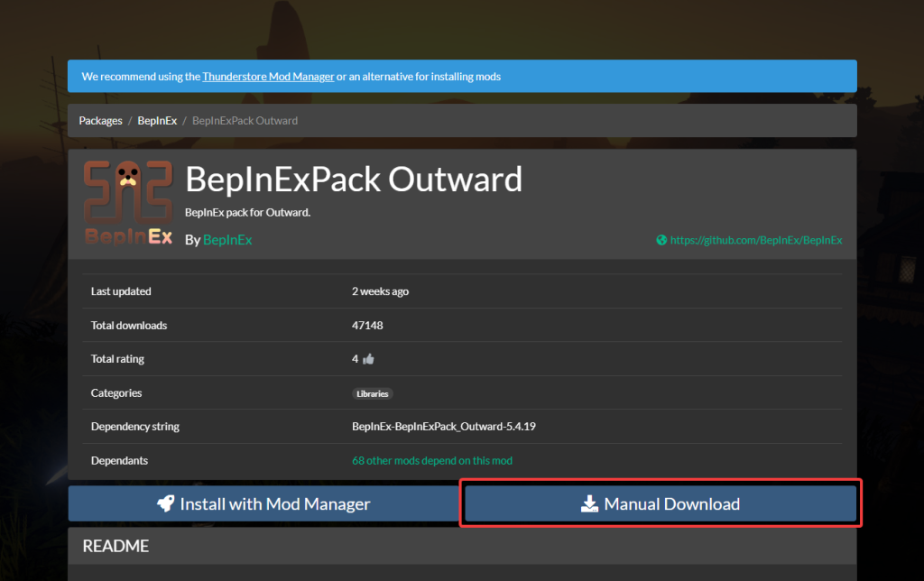The width and height of the screenshot is (924, 581).
Task: Click the 'Last updated' label
Action: (121, 291)
